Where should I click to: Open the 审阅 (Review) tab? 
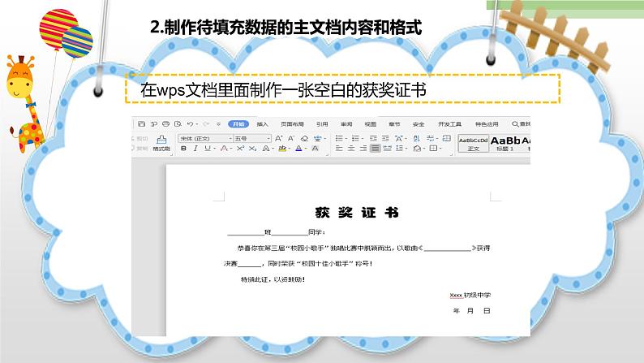pyautogui.click(x=346, y=124)
